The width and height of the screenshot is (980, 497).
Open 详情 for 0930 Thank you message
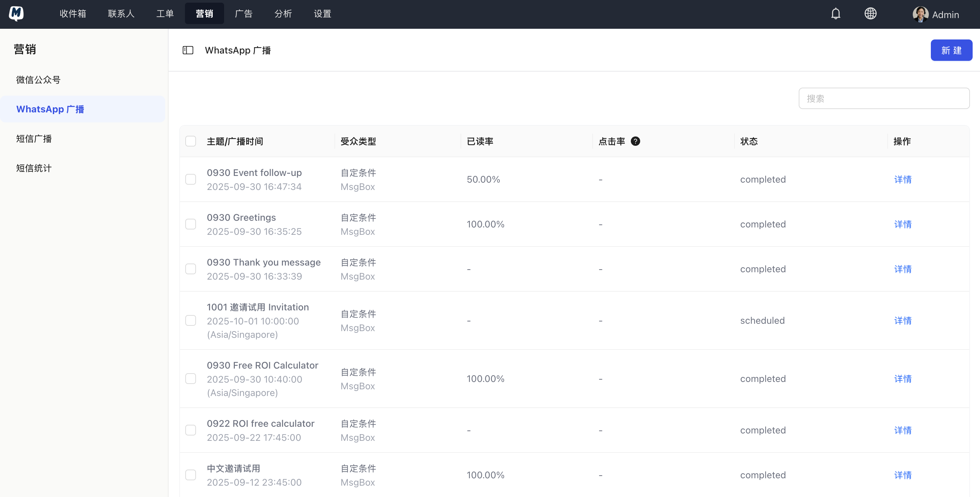click(x=902, y=269)
